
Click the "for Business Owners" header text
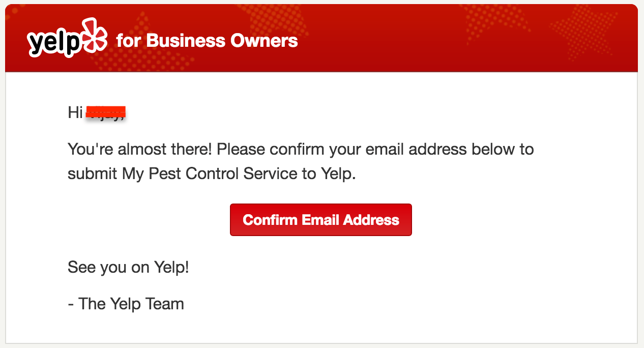coord(207,41)
